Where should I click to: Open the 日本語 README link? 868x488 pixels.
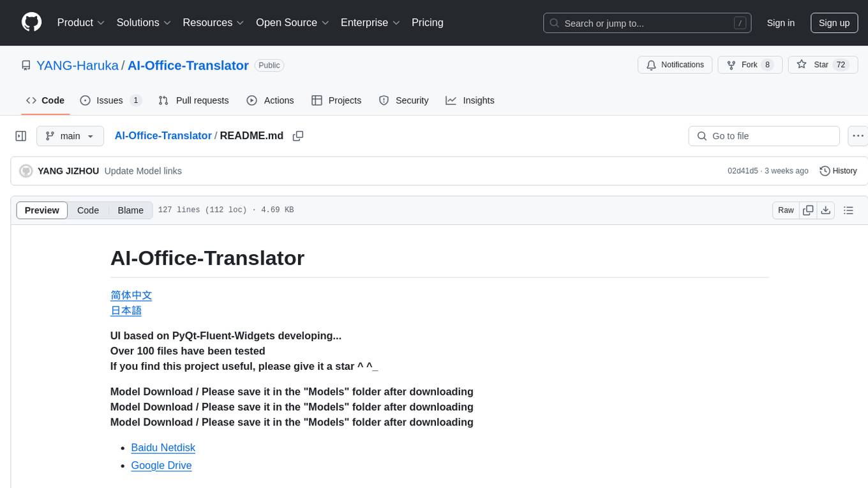126,310
